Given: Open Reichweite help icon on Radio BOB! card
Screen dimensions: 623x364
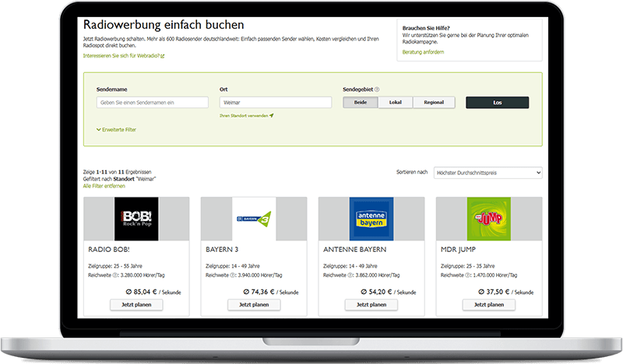Looking at the screenshot, I should (x=115, y=275).
